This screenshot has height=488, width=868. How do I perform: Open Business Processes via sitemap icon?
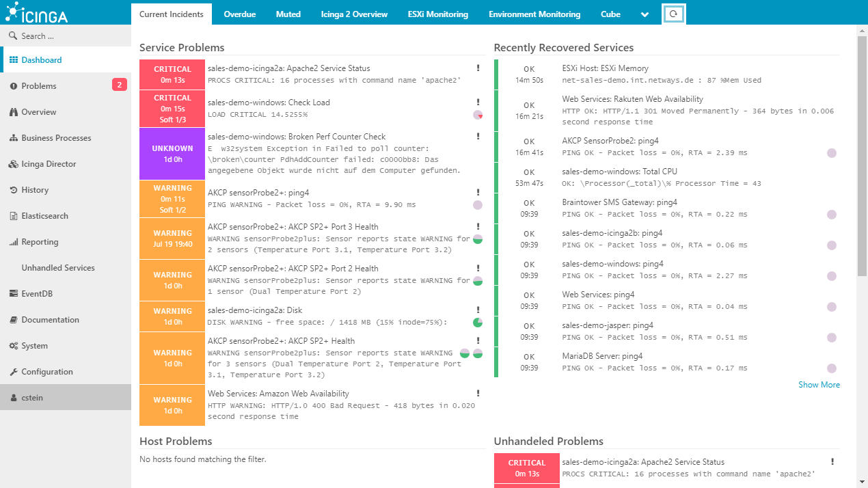[14, 138]
